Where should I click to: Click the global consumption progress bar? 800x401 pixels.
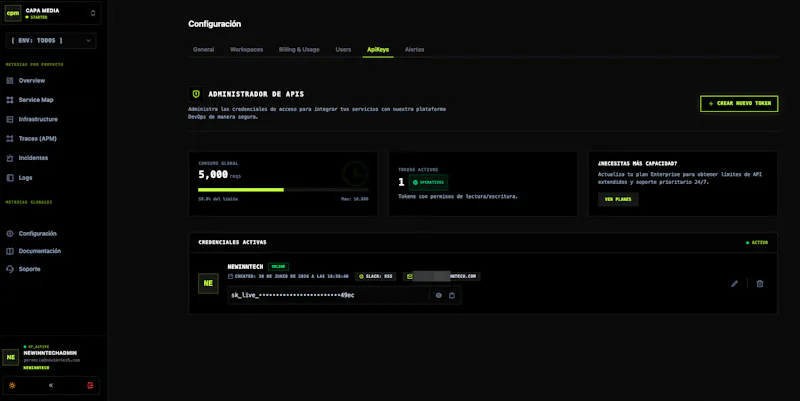tap(283, 190)
